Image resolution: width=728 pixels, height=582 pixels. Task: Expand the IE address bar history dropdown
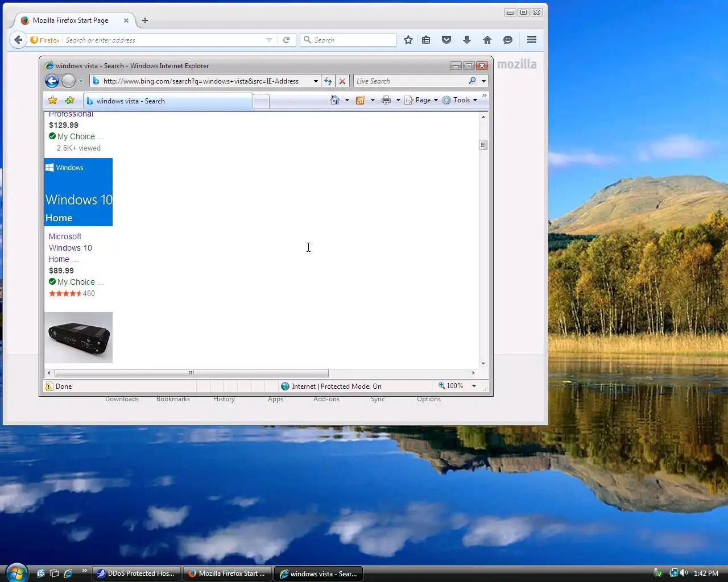316,81
